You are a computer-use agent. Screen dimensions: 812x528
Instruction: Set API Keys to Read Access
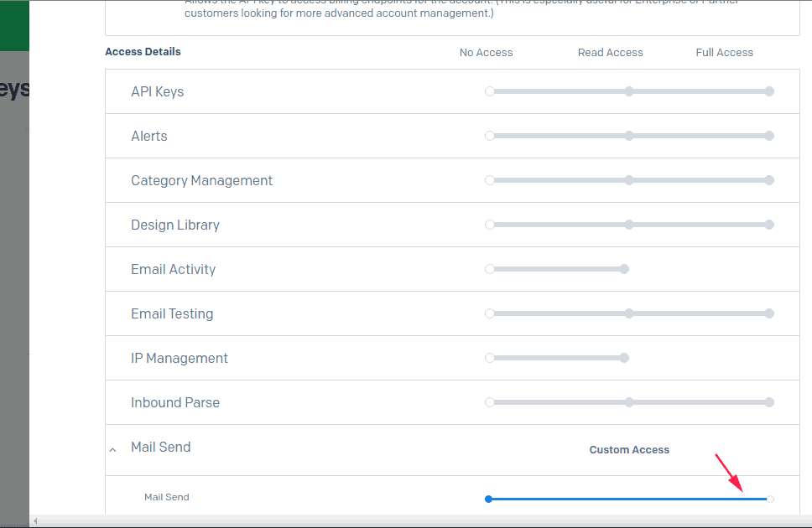(x=628, y=91)
